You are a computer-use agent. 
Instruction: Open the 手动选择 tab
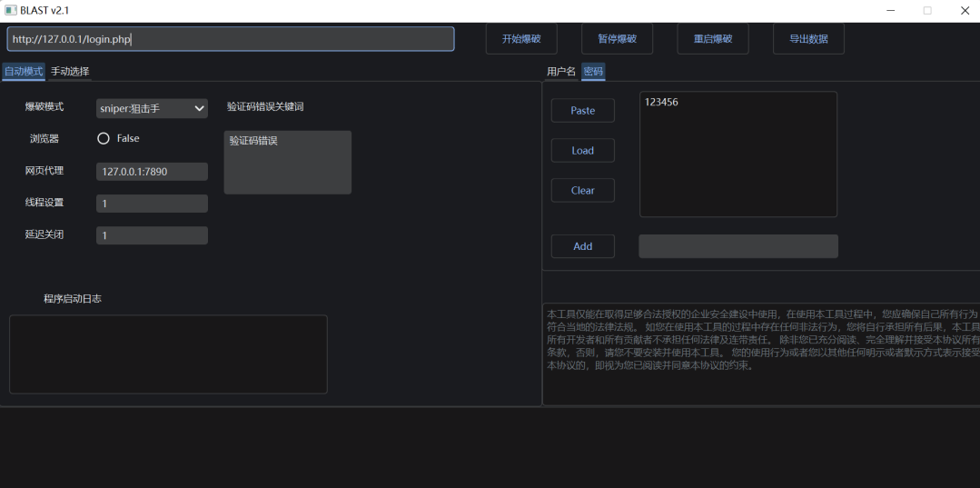coord(70,71)
